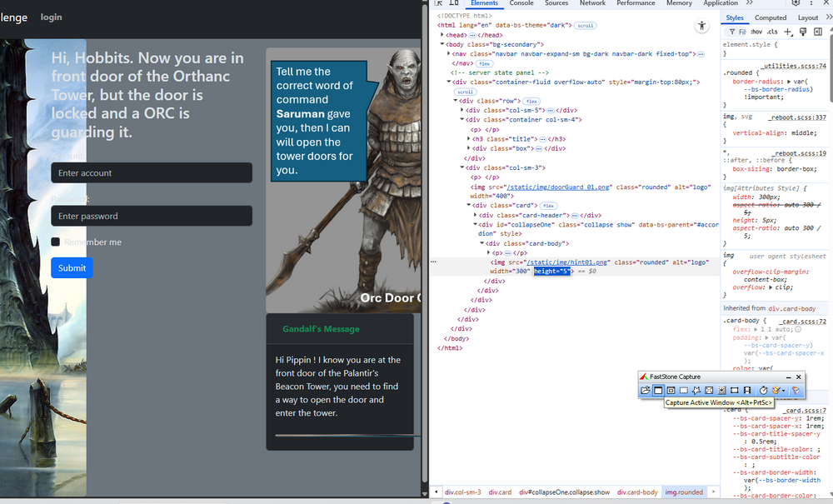Open FastStone Screen Recorder film icon
Viewport: 833px width, 504px height.
pos(747,391)
